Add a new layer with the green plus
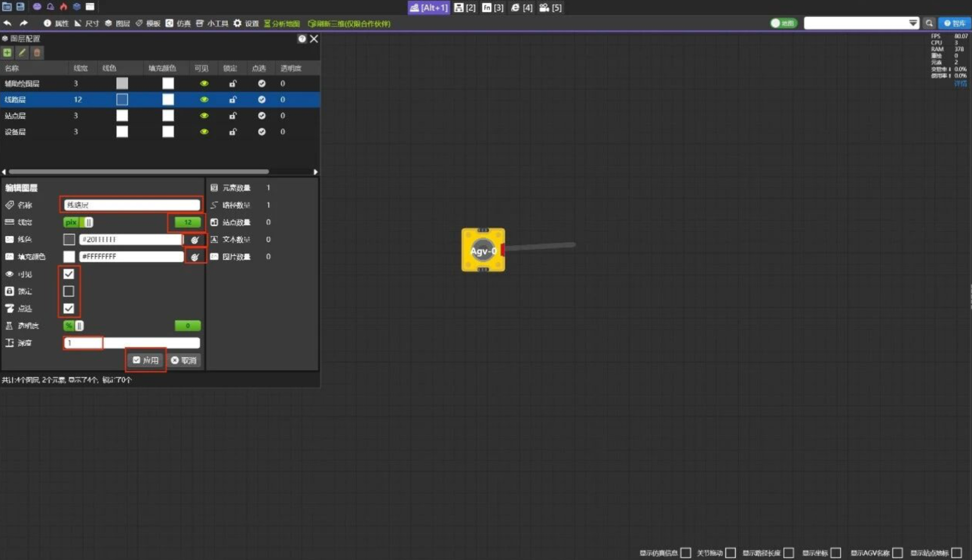The image size is (972, 560). pos(7,53)
